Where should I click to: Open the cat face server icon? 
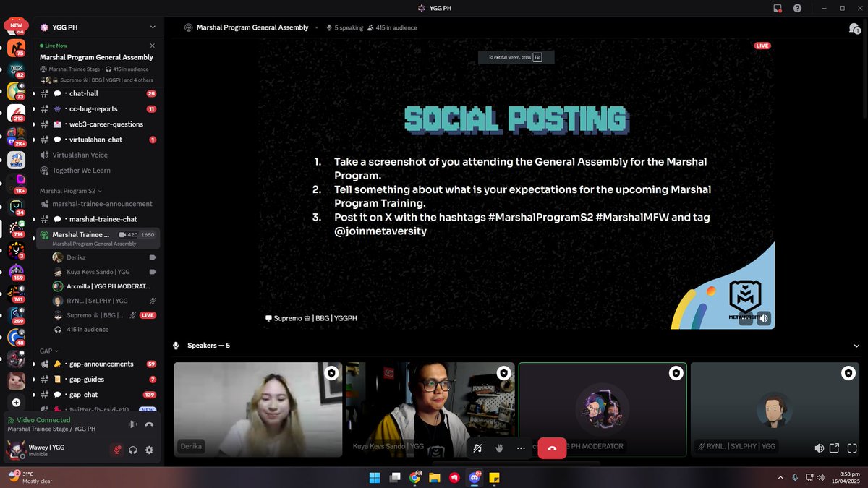16,380
